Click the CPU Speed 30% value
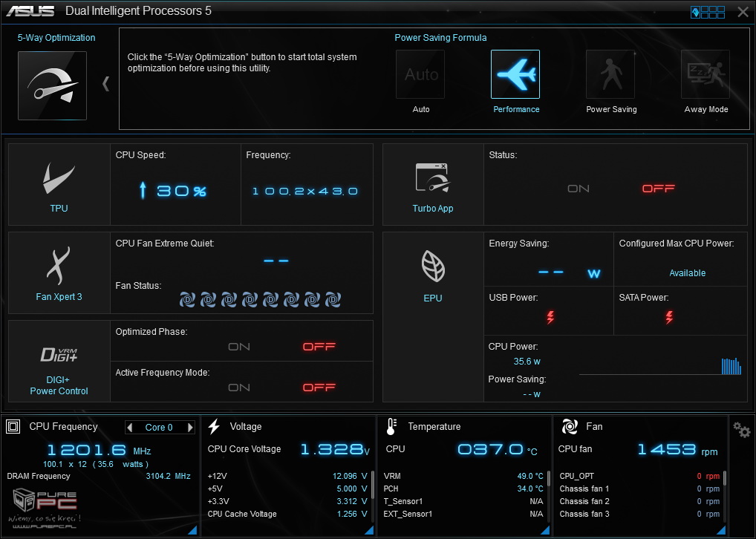The height and width of the screenshot is (539, 756). (173, 191)
